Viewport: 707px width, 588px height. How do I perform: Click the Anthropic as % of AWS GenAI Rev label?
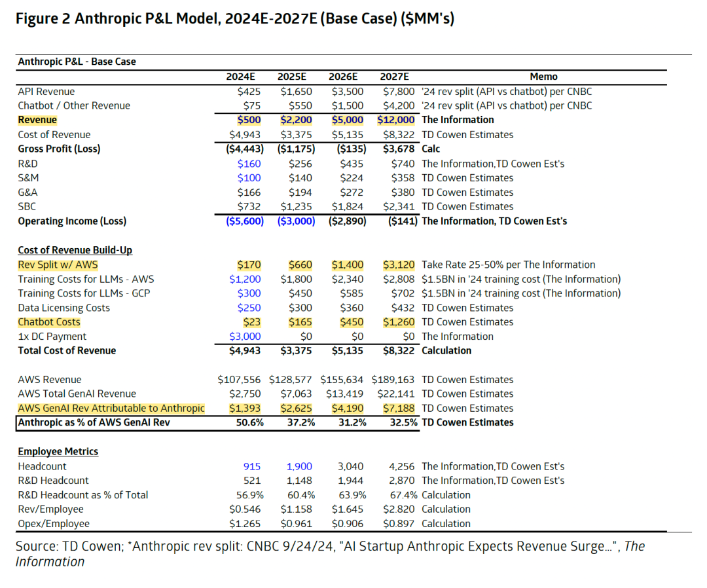pyautogui.click(x=94, y=422)
